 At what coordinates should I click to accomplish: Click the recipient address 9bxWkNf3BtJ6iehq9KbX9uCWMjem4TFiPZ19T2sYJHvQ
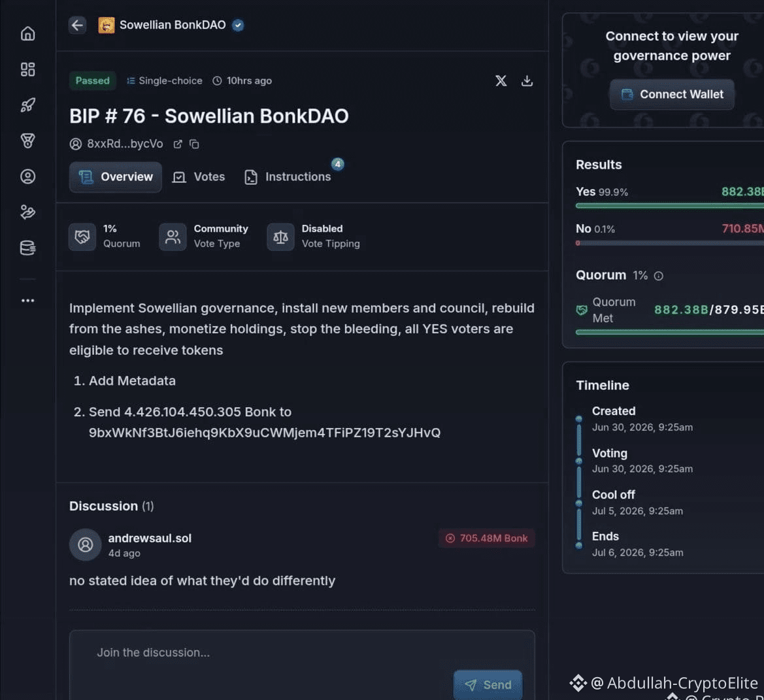(x=265, y=433)
